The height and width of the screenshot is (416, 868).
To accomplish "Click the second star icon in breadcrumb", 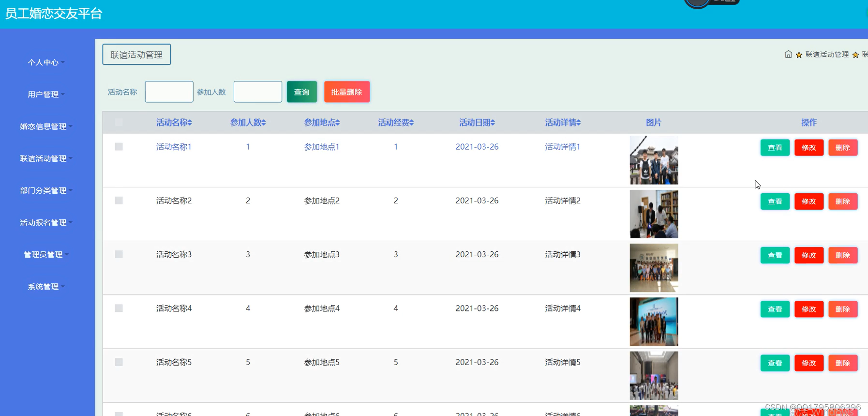I will pos(855,55).
